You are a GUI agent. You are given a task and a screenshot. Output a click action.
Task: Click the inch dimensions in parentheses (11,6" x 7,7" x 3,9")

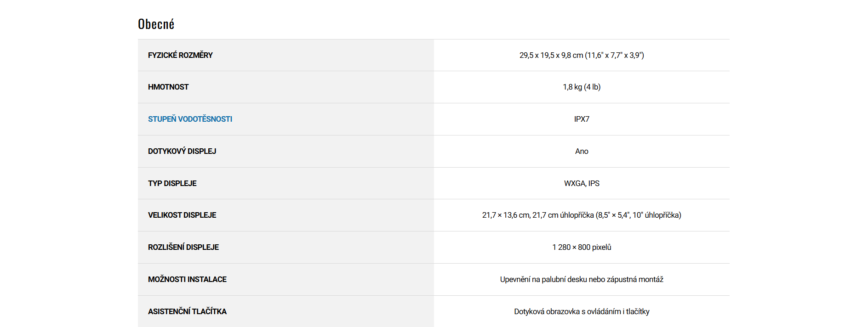coord(615,55)
